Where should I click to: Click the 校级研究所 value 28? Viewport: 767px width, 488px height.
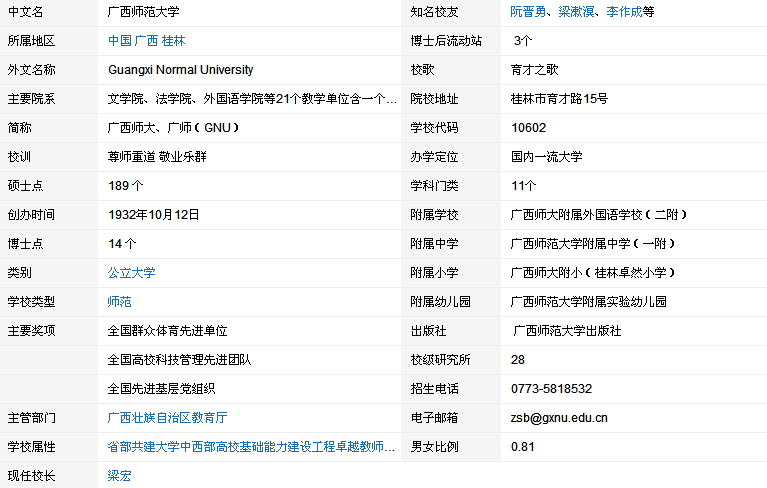518,360
